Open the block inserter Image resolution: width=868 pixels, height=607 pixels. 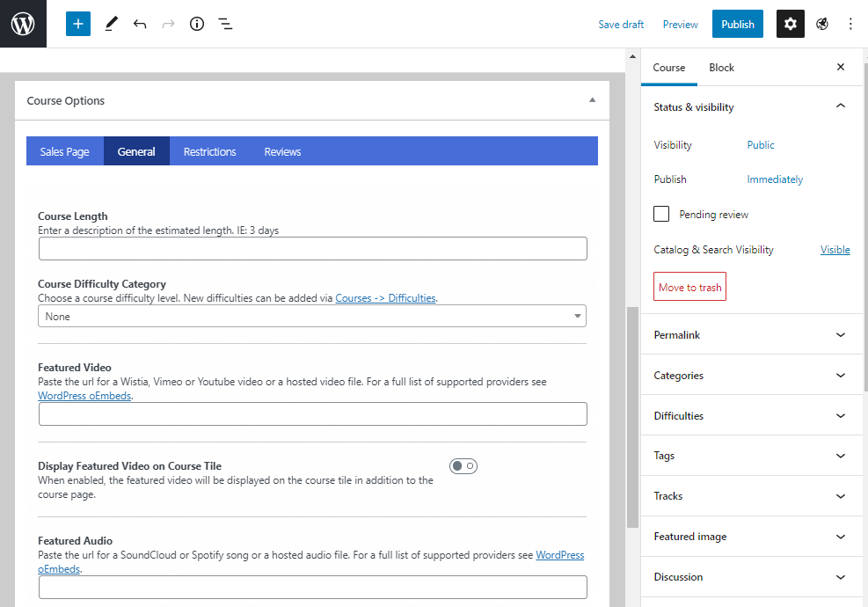tap(77, 24)
